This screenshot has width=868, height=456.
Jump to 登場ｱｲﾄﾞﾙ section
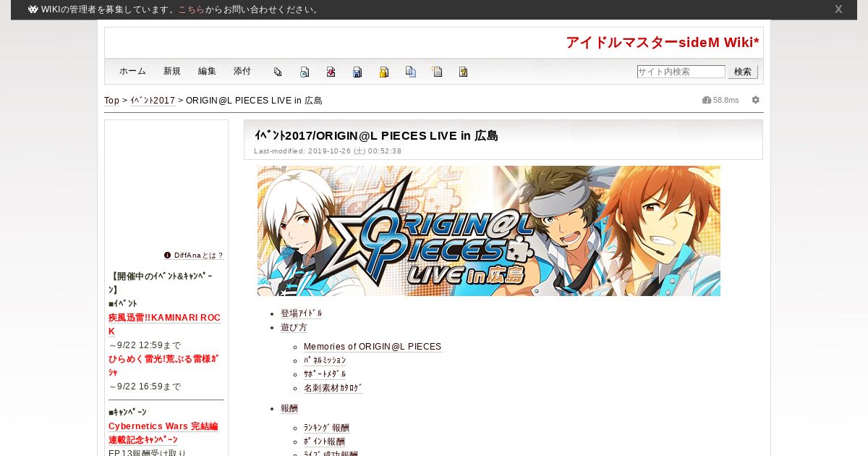[x=302, y=313]
